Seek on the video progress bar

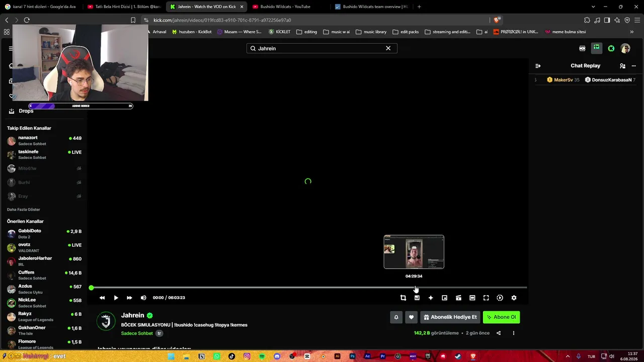pyautogui.click(x=308, y=288)
